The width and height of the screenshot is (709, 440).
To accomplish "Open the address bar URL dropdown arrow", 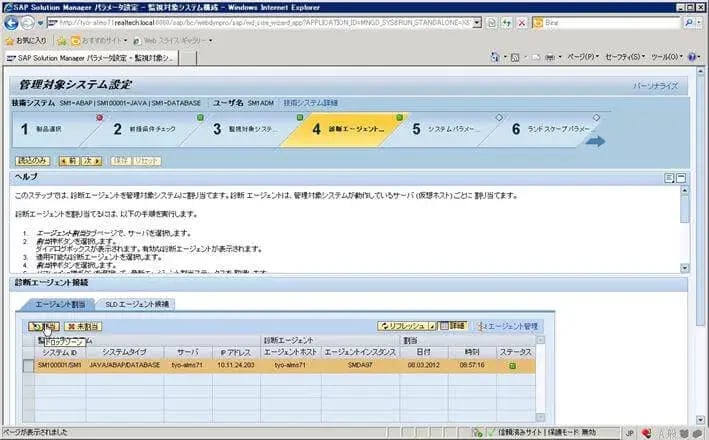I will pos(477,23).
